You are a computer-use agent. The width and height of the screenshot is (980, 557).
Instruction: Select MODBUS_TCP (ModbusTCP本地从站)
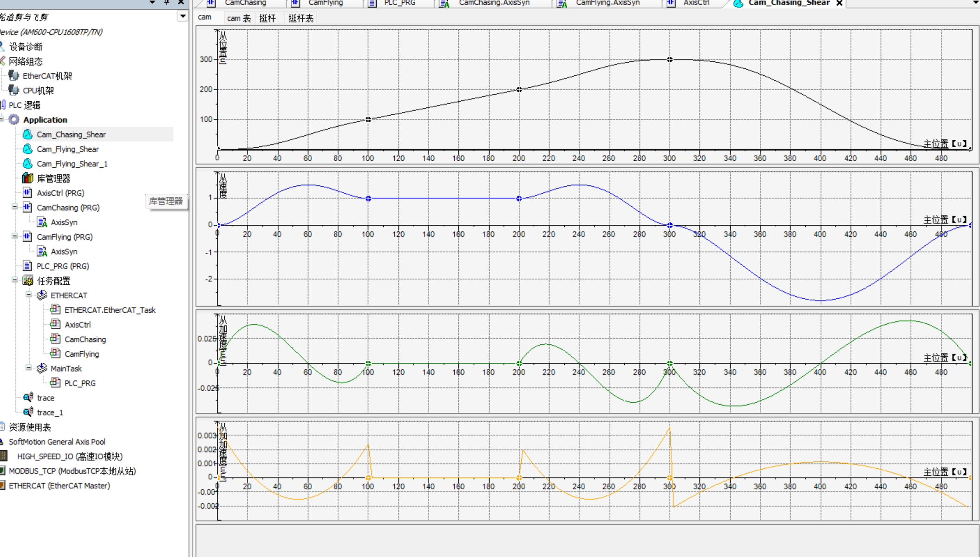[72, 471]
